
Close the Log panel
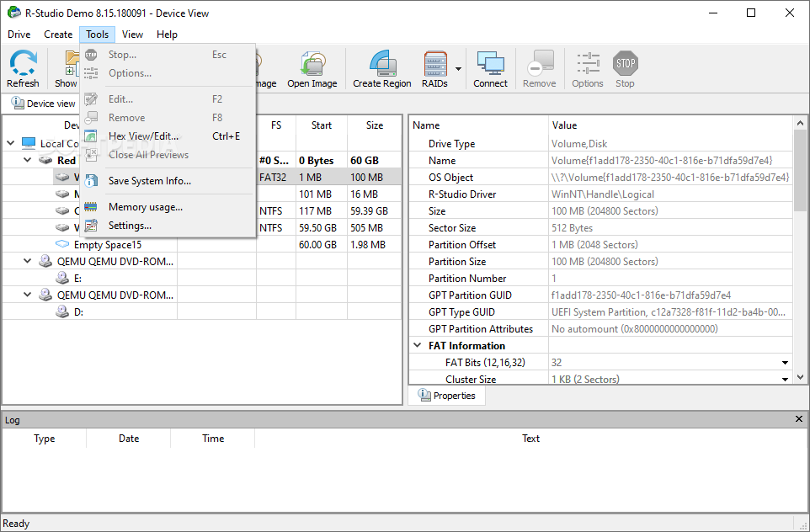pos(799,419)
